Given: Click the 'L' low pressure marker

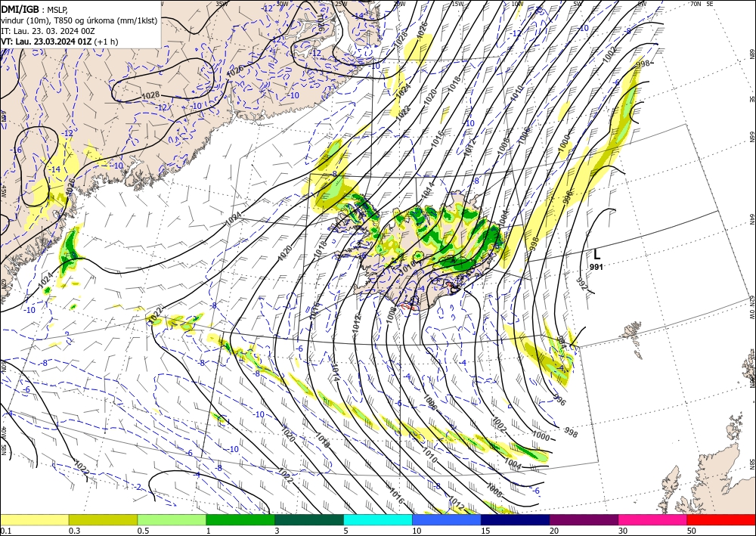Looking at the screenshot, I should [597, 255].
